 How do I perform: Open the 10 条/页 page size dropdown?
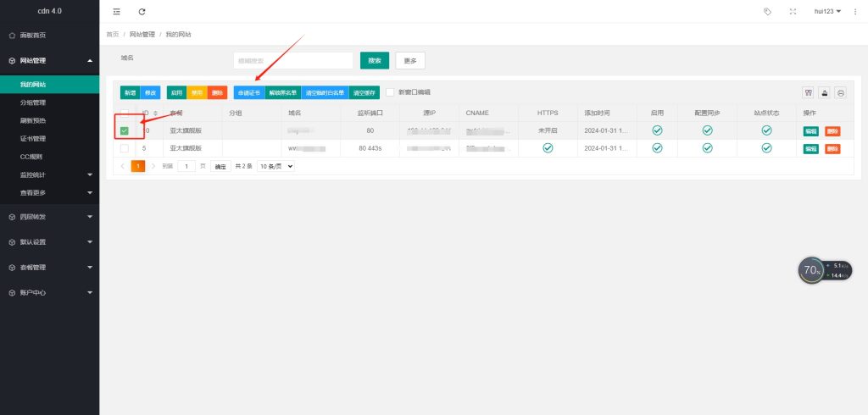[x=275, y=166]
